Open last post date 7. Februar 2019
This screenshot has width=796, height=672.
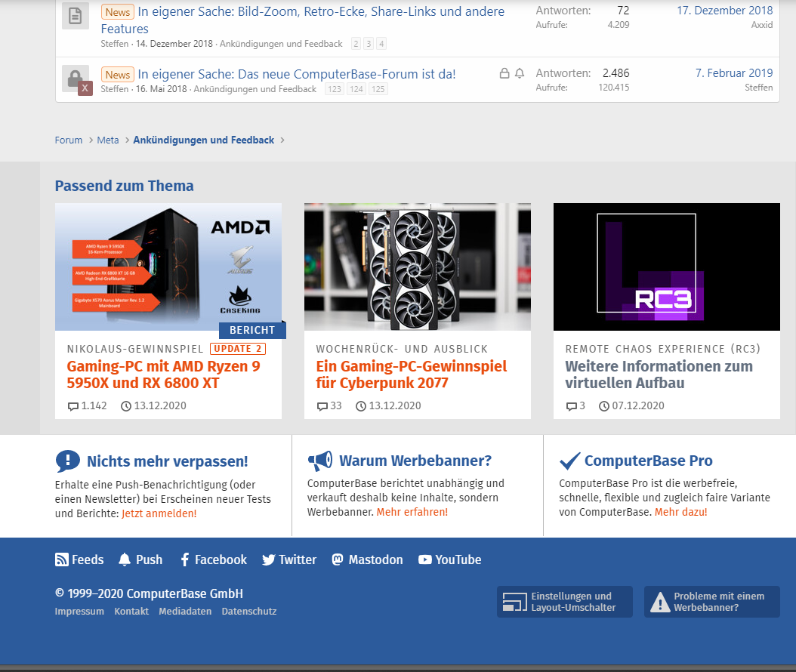point(734,73)
